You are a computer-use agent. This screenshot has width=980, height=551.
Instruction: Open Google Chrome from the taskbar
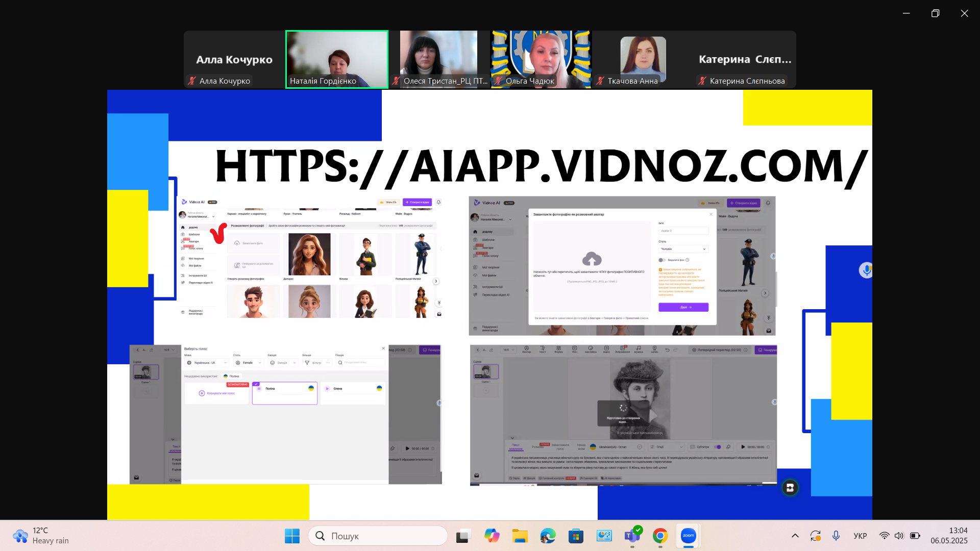coord(660,536)
